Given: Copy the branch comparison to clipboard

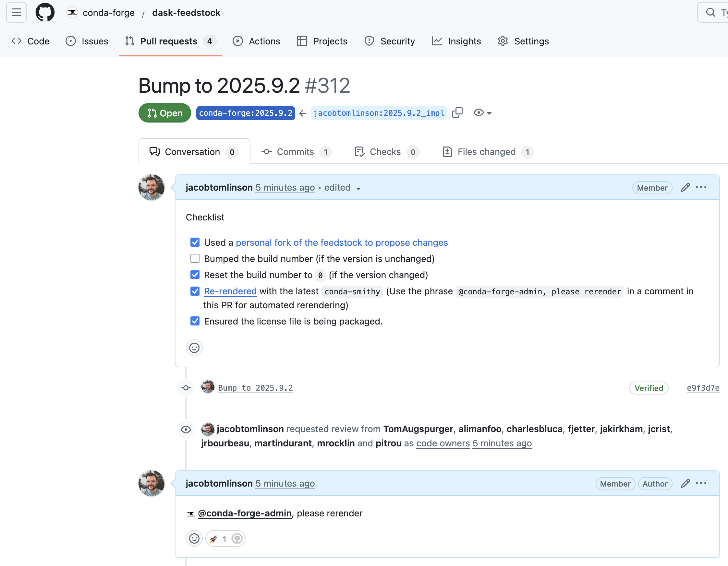Looking at the screenshot, I should [x=457, y=112].
